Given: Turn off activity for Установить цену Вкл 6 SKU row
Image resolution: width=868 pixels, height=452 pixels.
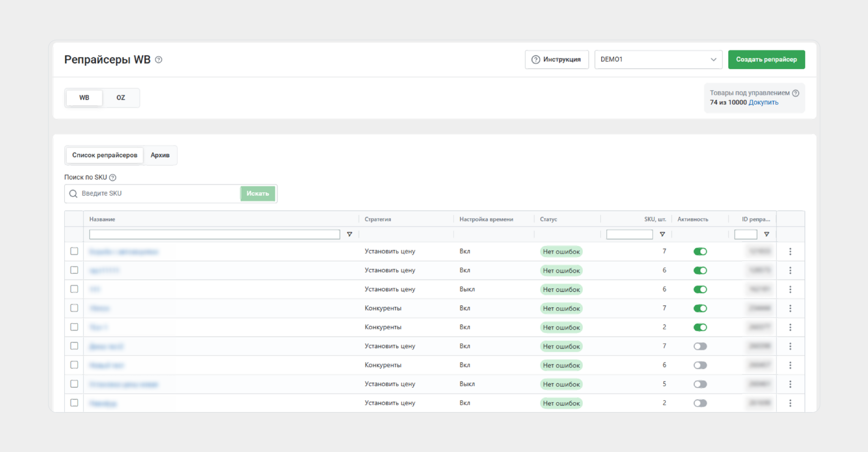Looking at the screenshot, I should (x=700, y=271).
